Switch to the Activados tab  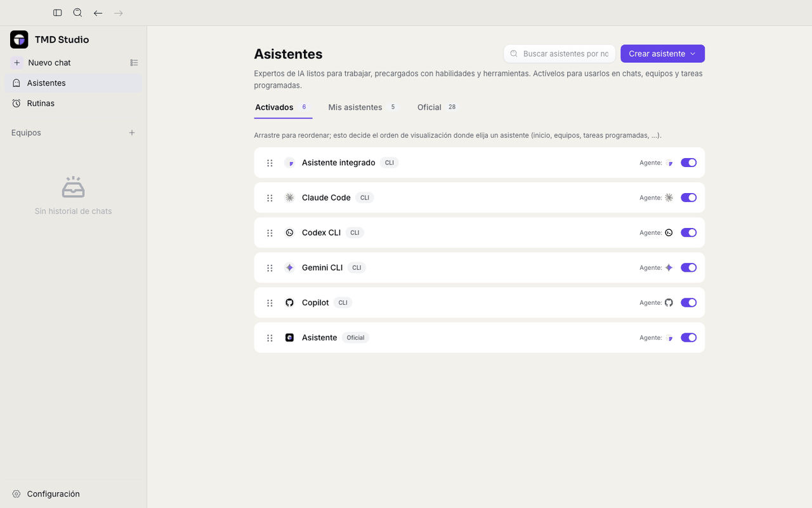283,107
